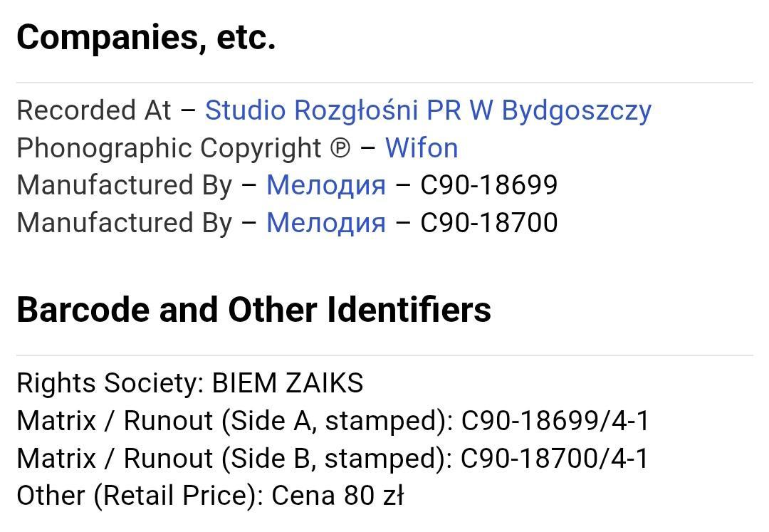This screenshot has width=769, height=532.
Task: Click catalog number C90-18700 in Companies section
Action: [x=488, y=223]
